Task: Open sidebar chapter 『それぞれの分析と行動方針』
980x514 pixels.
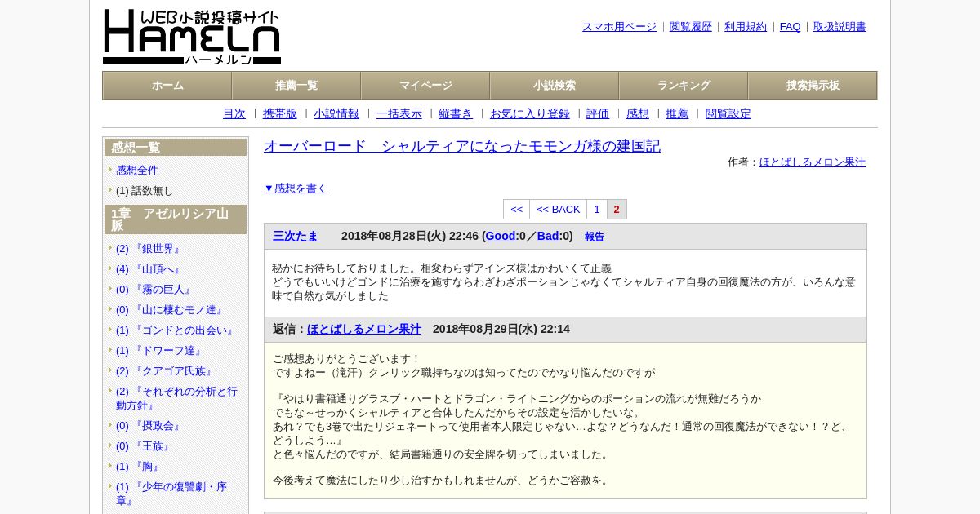Action: [x=176, y=398]
